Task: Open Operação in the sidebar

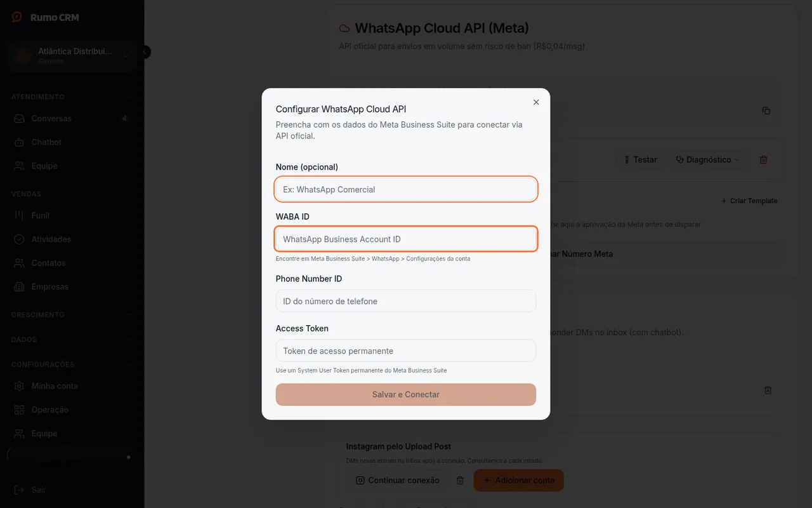Action: 72,410
